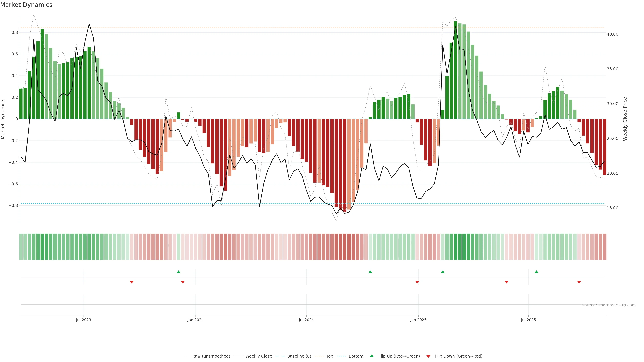Screen dimensions: 644x362
Task: Click the Flip Down red triangle legend icon
Action: (x=428, y=356)
